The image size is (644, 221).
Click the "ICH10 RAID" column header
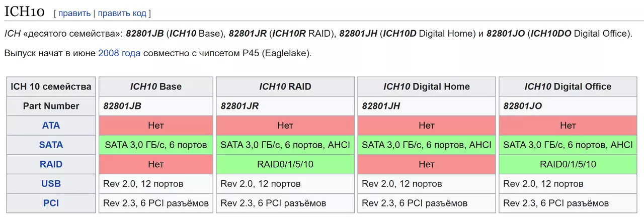coord(285,86)
